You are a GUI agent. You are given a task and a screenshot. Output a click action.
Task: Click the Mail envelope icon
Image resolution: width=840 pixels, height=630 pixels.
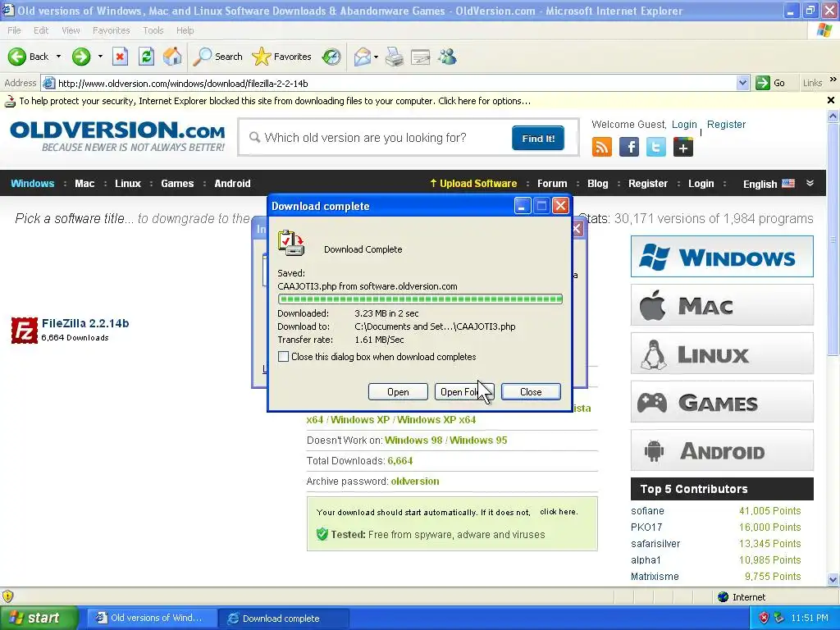click(x=363, y=57)
